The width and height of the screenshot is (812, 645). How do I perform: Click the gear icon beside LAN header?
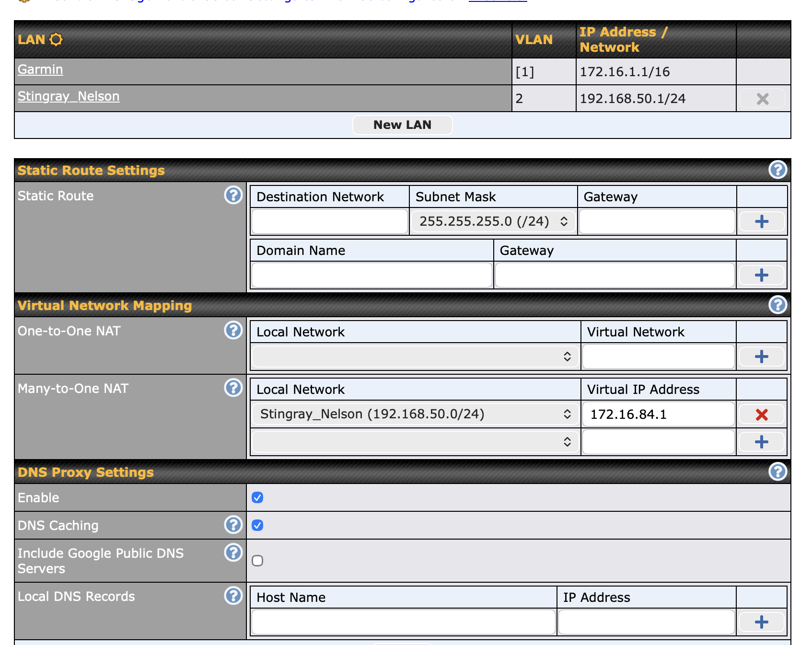(x=56, y=39)
